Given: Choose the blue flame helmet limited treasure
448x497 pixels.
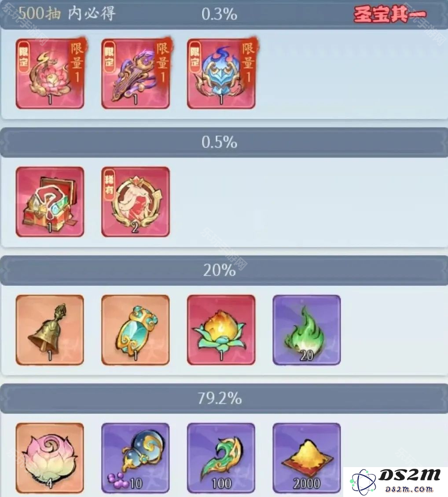Looking at the screenshot, I should click(221, 74).
